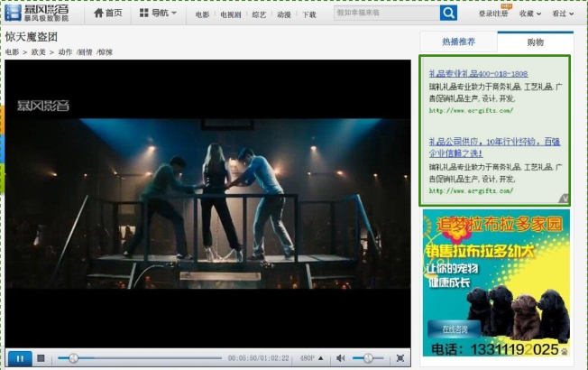Click the video progress slider knob

74,358
